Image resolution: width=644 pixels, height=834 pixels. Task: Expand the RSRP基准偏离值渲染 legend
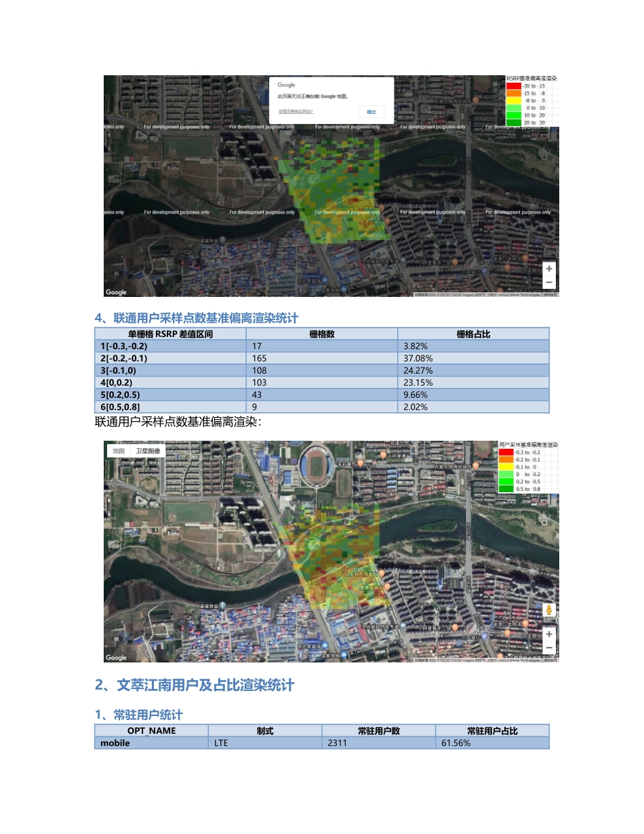530,77
